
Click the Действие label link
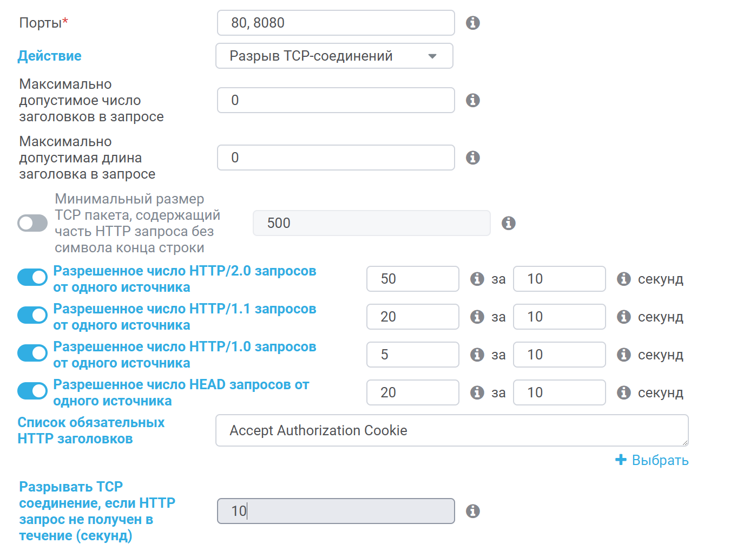[50, 56]
